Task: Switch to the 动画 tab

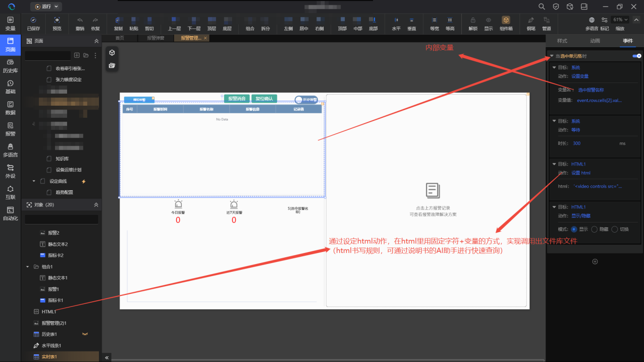Action: [x=595, y=41]
